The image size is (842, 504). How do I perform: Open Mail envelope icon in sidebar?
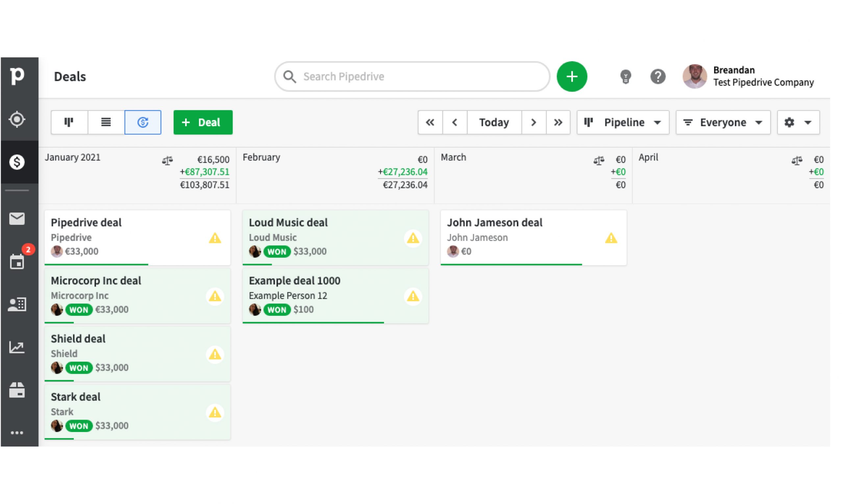point(17,219)
